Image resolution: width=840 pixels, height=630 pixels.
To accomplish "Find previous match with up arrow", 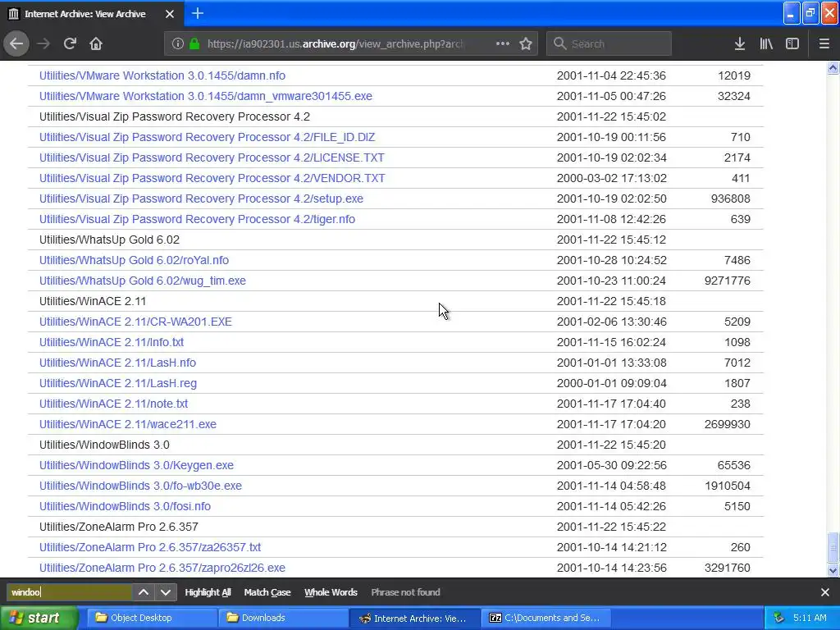I will (144, 592).
